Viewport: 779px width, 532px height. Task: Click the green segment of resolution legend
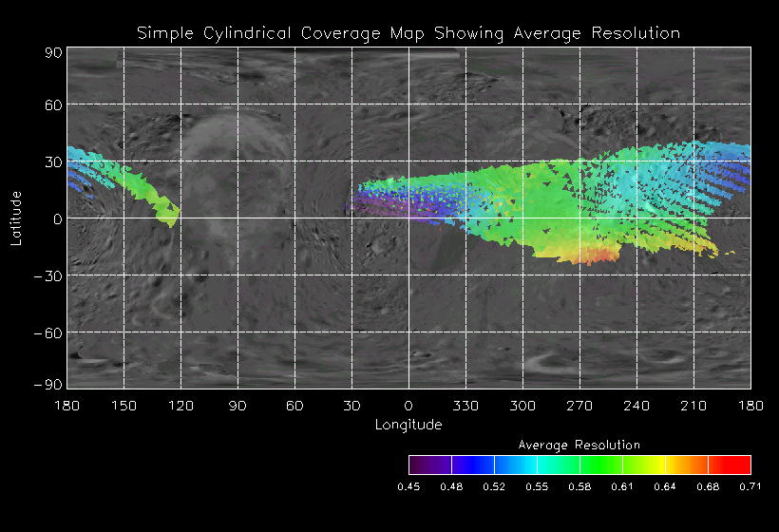[601, 465]
